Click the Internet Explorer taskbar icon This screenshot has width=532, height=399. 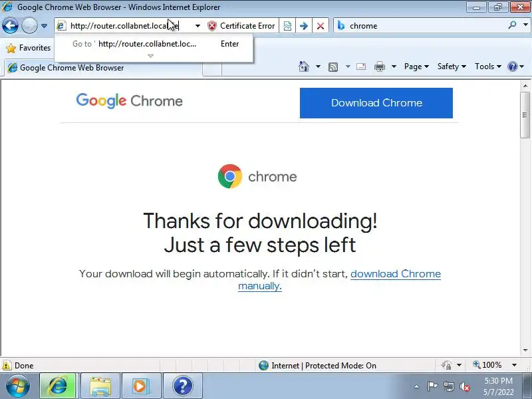coord(58,386)
